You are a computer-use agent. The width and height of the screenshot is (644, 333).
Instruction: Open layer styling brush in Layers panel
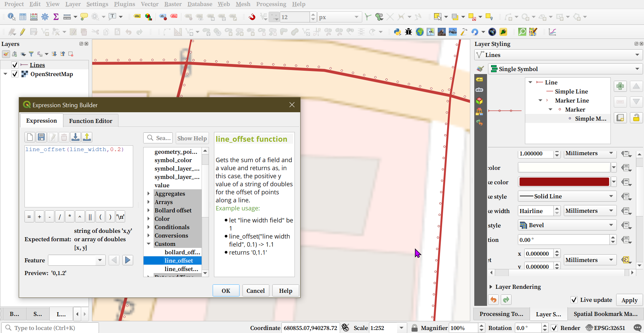6,54
